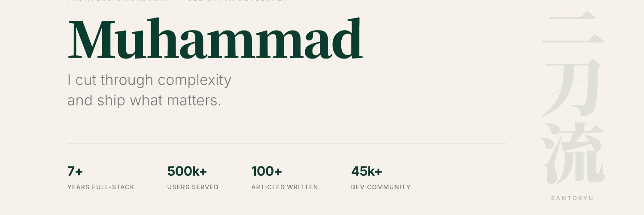Select the 45k+ stat number

[367, 171]
